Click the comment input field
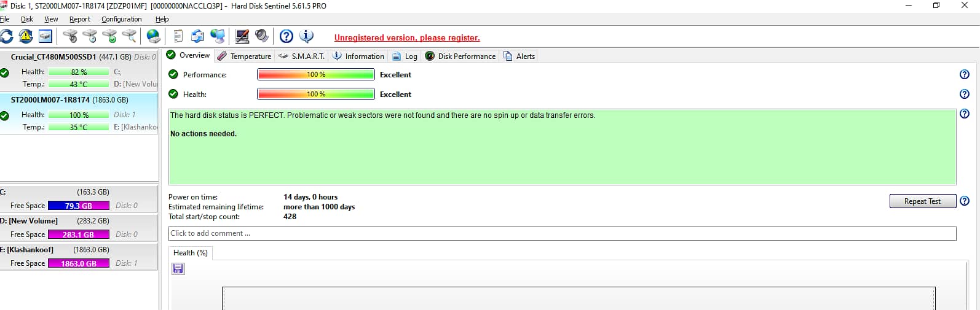Screen dimensions: 980x310 point(562,233)
